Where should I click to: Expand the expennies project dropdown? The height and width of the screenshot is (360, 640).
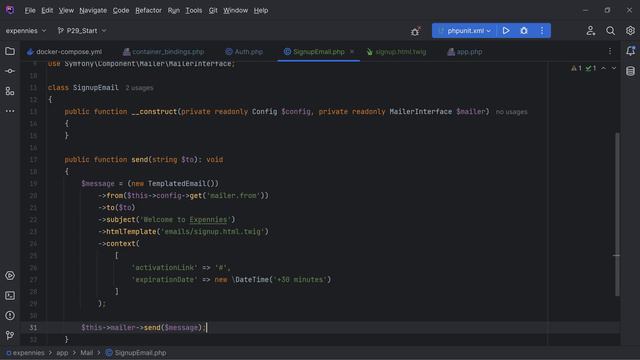(26, 31)
